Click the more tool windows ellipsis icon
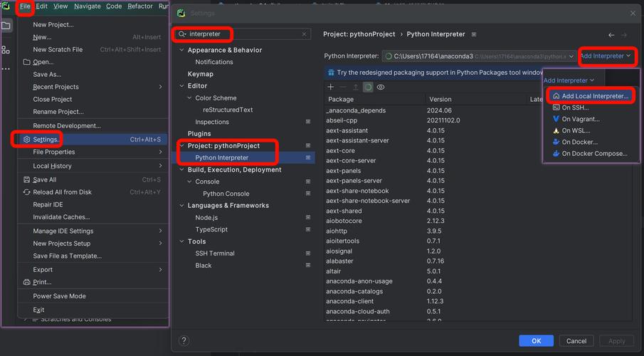The image size is (644, 356). (6, 68)
